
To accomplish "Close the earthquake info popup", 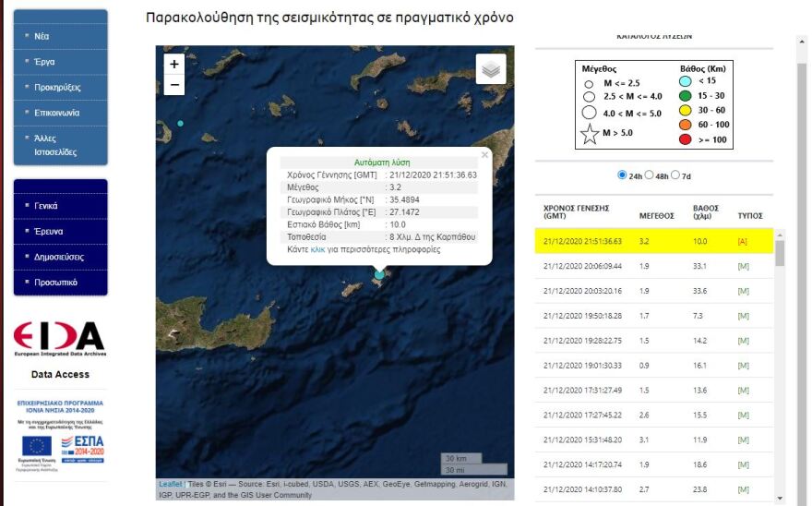I will [484, 154].
